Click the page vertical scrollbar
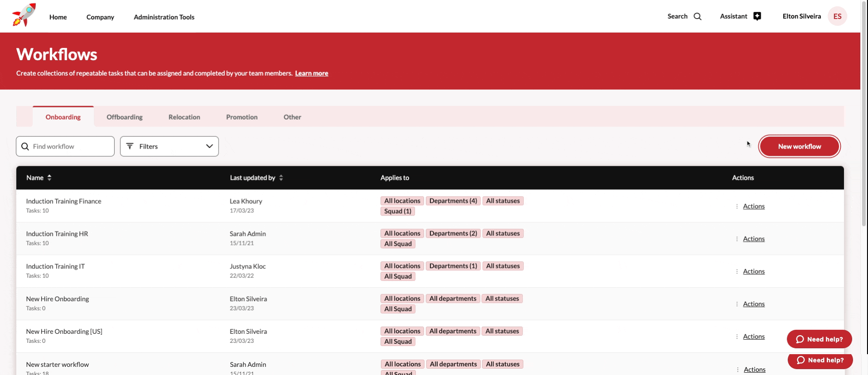 (864, 113)
